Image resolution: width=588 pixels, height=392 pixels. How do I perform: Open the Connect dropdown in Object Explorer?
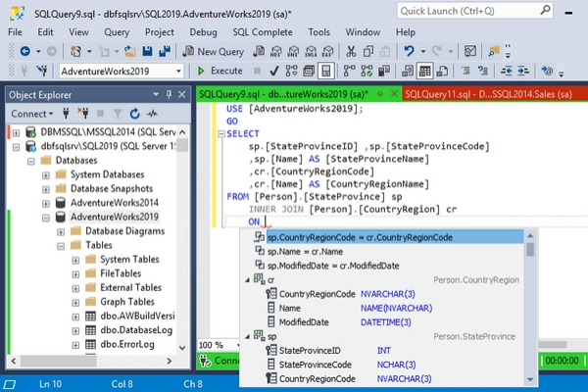pyautogui.click(x=32, y=114)
